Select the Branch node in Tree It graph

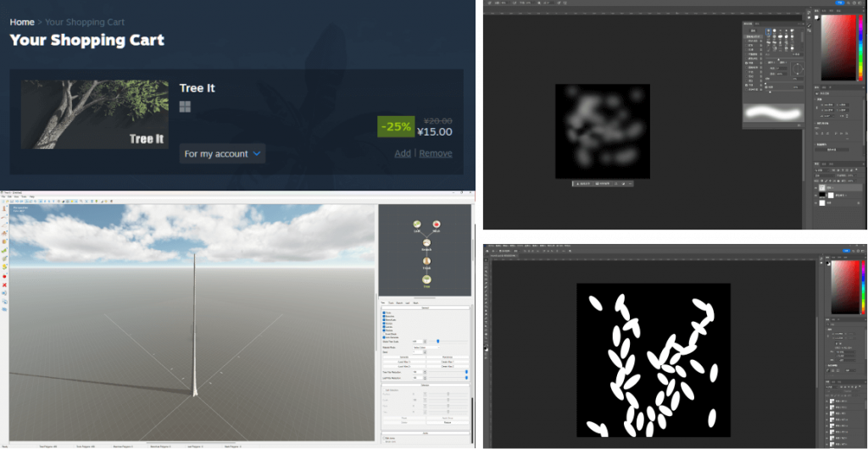[426, 243]
